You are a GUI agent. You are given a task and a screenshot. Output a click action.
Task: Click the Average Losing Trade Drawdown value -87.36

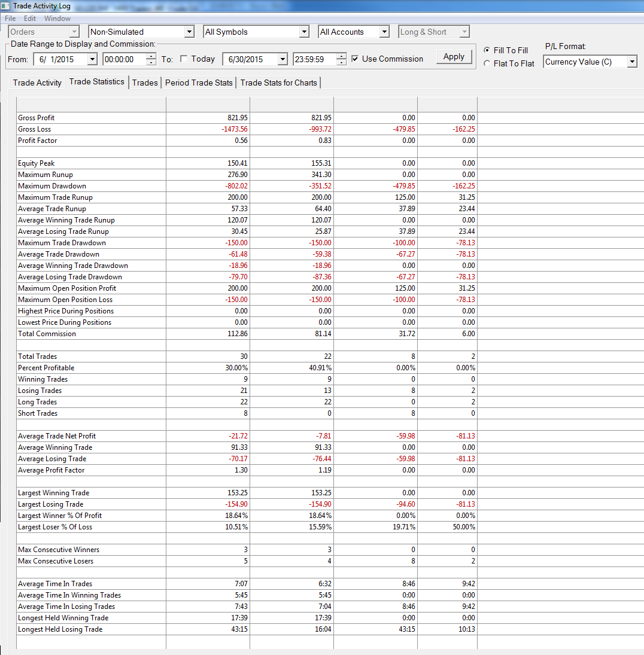pos(322,277)
